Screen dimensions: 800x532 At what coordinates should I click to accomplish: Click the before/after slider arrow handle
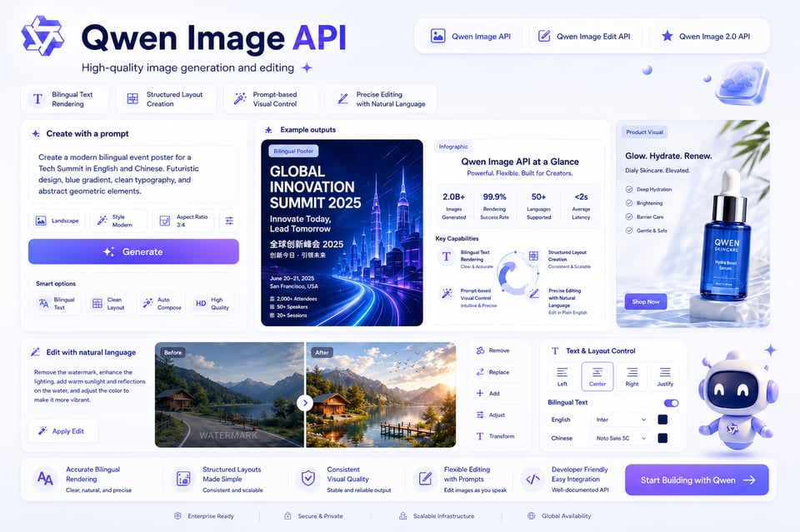point(305,403)
